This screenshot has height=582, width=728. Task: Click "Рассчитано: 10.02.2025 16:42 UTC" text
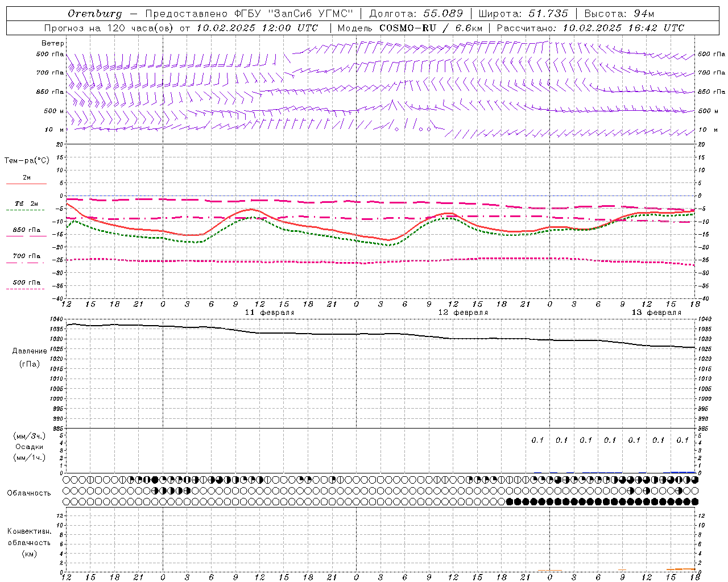point(590,28)
